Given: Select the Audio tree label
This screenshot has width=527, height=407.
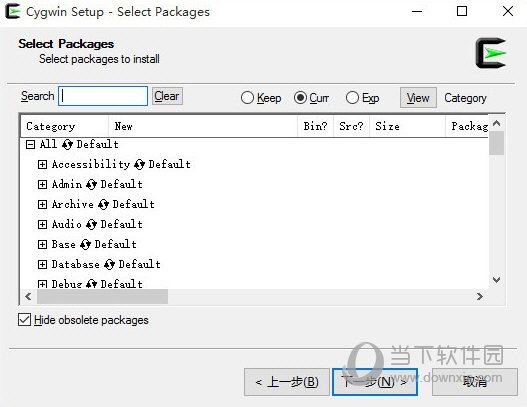Looking at the screenshot, I should coord(67,224).
